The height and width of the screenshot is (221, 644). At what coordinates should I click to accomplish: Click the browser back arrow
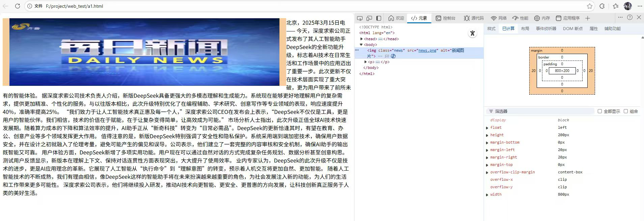point(5,6)
